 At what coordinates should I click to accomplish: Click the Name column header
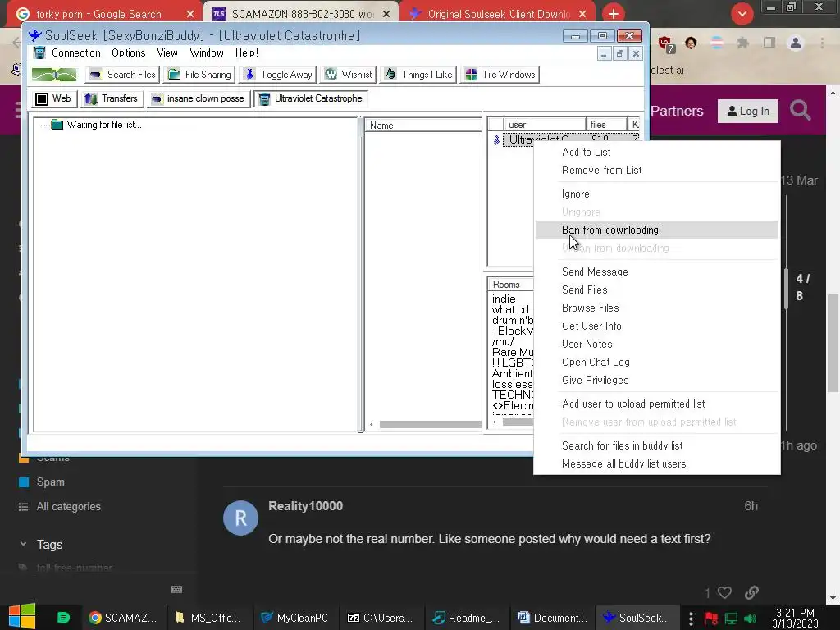[423, 126]
